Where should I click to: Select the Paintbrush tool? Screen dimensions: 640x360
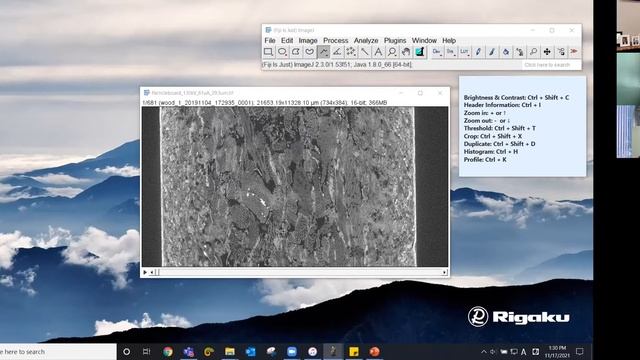pyautogui.click(x=492, y=52)
